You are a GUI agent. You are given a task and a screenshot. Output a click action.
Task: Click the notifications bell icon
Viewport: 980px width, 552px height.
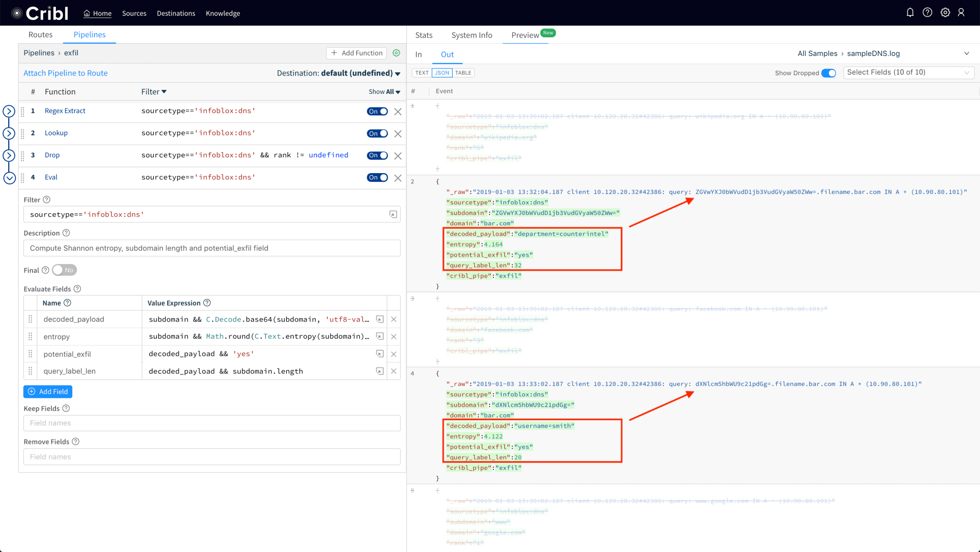(910, 13)
